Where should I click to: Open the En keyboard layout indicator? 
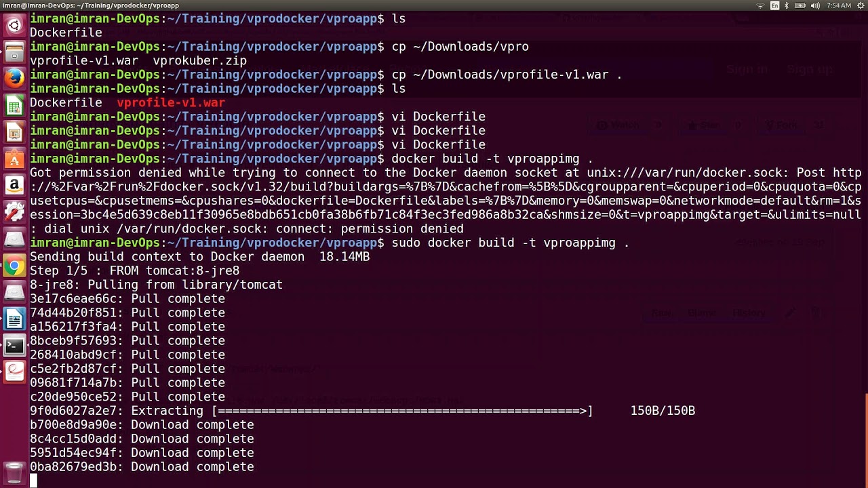tap(775, 5)
